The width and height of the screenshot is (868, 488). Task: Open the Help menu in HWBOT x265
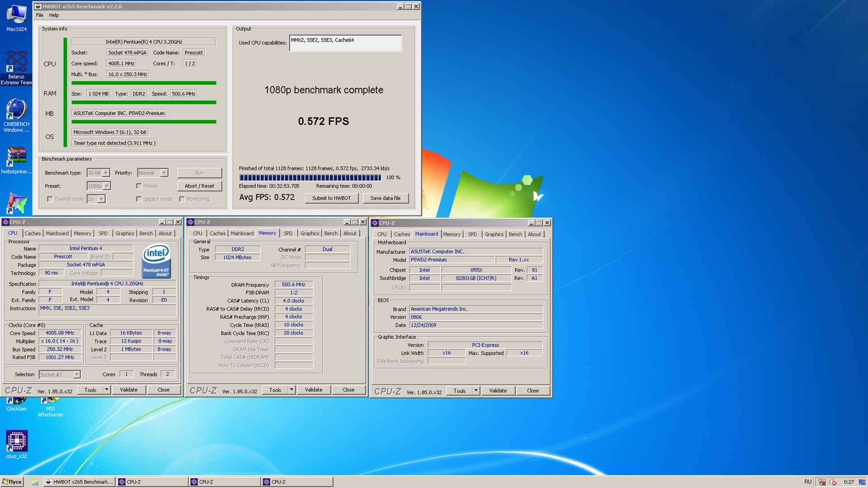pos(54,15)
